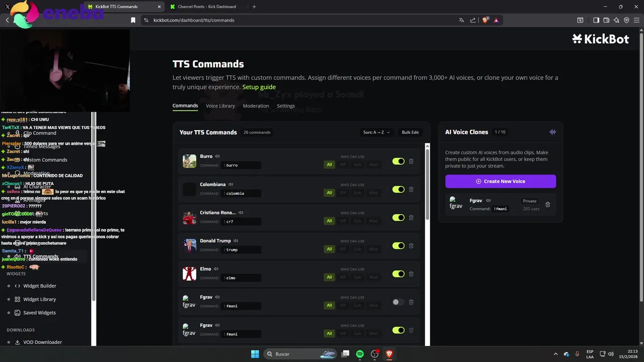
Task: Open a new browser tab
Action: tap(254, 7)
